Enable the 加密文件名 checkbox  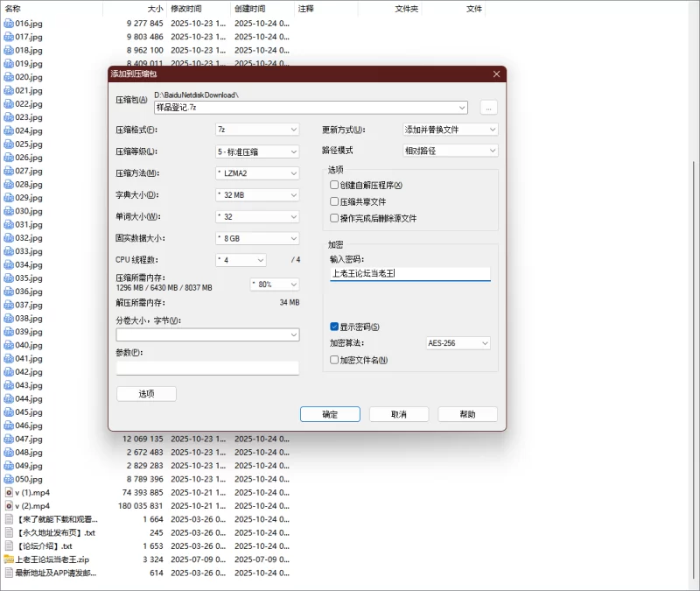(x=334, y=360)
